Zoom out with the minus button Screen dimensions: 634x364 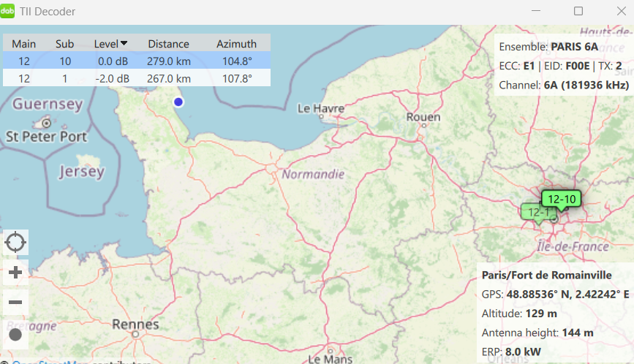pos(15,302)
